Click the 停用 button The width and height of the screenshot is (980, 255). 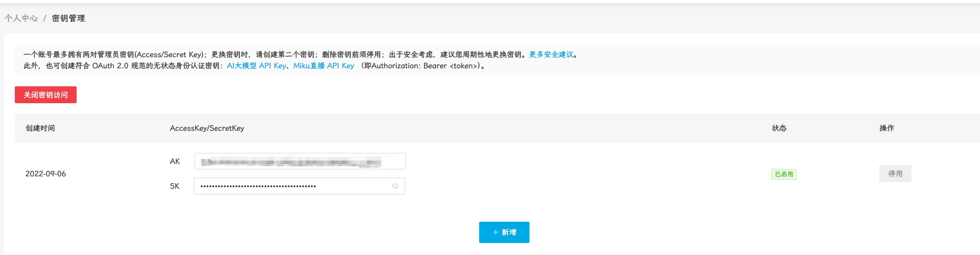click(x=895, y=174)
